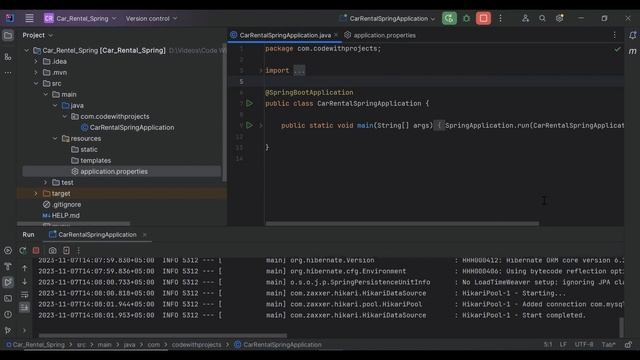Image resolution: width=640 pixels, height=360 pixels.
Task: Open Notifications bell icon
Action: click(632, 36)
